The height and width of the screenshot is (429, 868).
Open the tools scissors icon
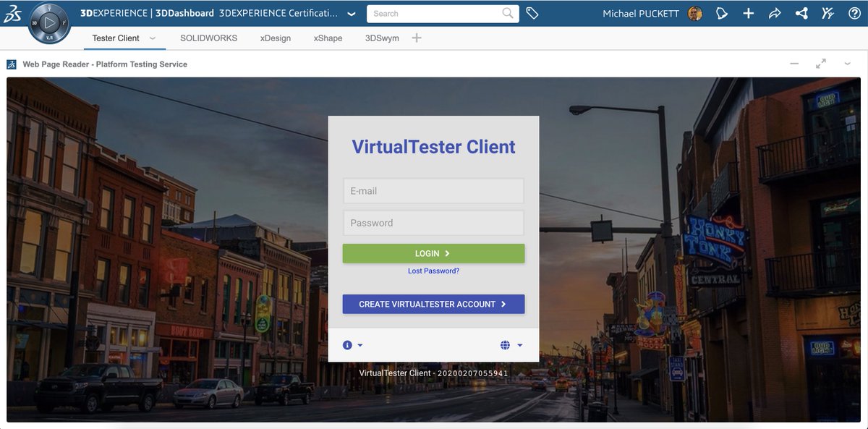[828, 13]
